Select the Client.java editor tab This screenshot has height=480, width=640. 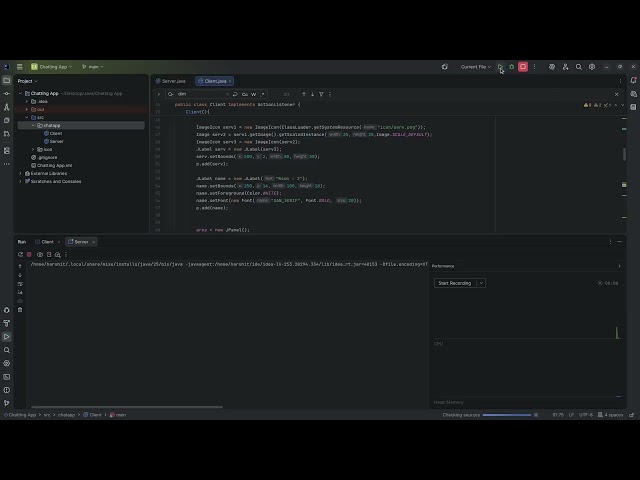pos(215,81)
